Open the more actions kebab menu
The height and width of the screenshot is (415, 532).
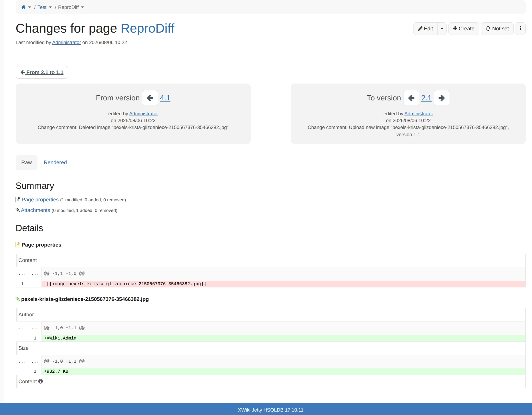[520, 29]
